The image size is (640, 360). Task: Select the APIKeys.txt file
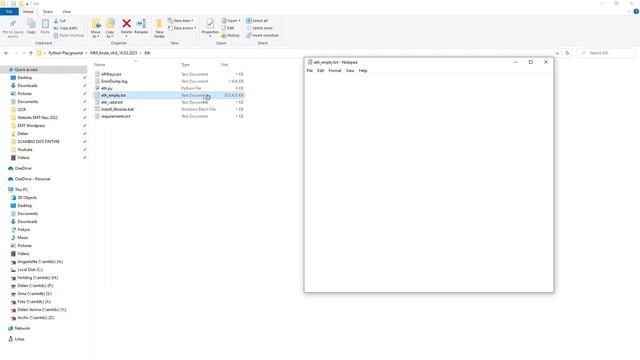click(111, 74)
